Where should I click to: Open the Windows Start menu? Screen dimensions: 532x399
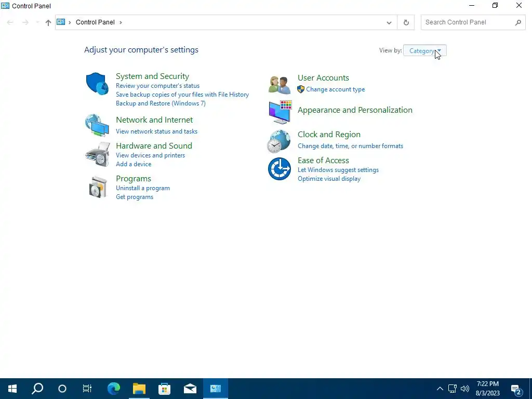pos(12,389)
